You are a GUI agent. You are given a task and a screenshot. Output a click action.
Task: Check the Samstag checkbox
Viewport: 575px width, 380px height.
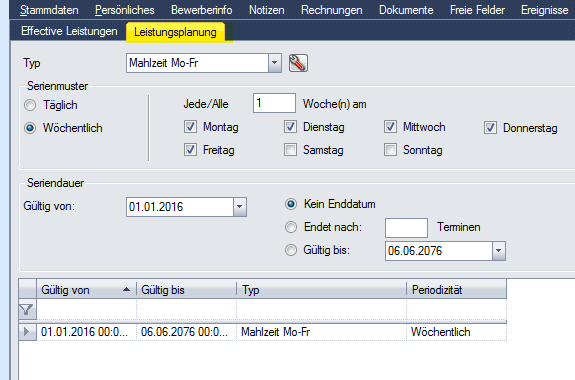click(290, 150)
